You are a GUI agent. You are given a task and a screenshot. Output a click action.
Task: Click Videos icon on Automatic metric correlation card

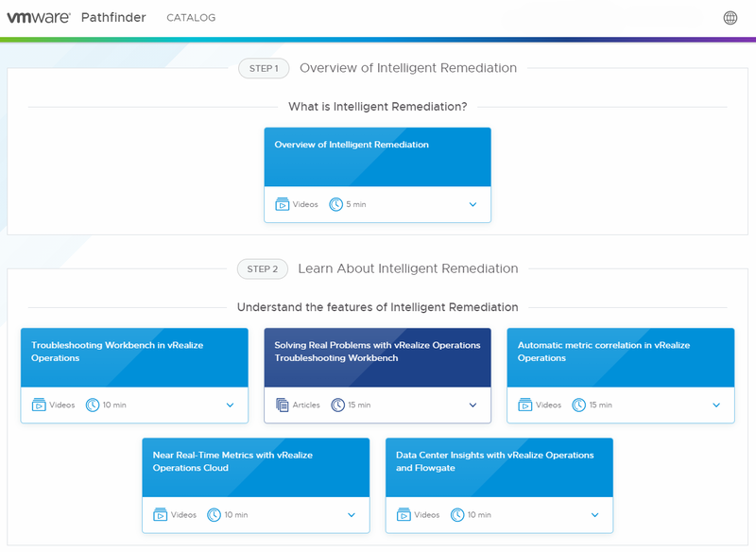pyautogui.click(x=525, y=405)
